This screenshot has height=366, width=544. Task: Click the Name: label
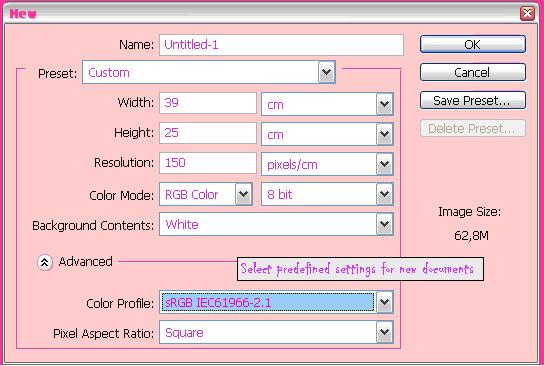(x=136, y=44)
